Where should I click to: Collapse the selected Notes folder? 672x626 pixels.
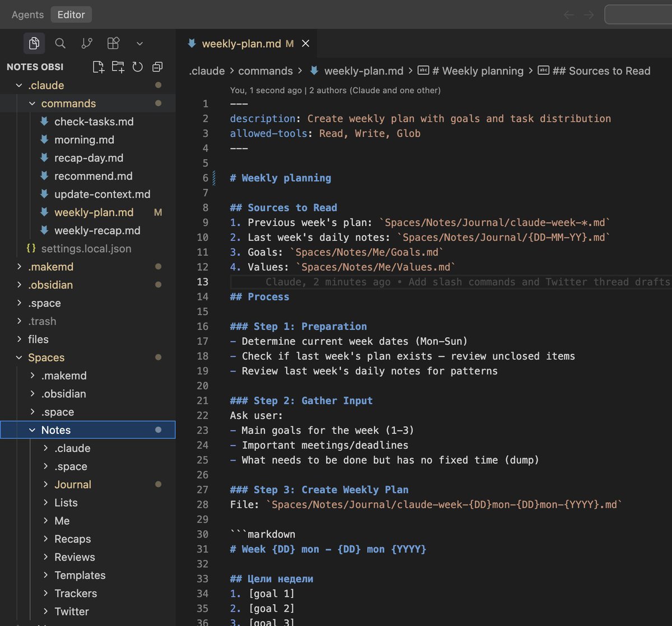(x=87, y=430)
